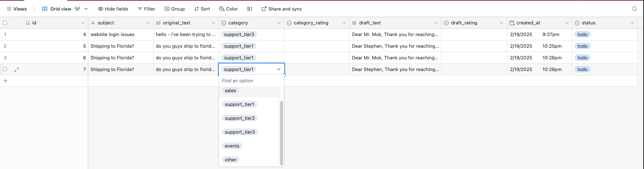Check the checkbox for row 7
The width and height of the screenshot is (644, 169).
5,69
